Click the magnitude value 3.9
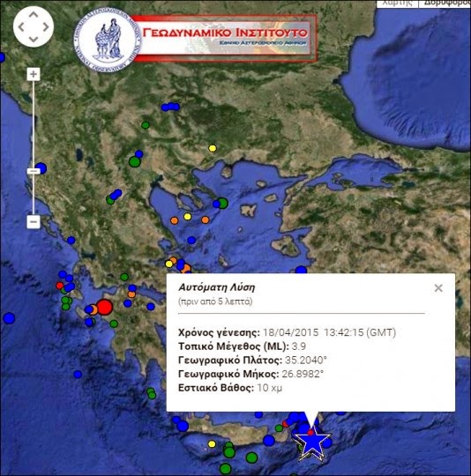The height and width of the screenshot is (476, 471). click(x=299, y=346)
